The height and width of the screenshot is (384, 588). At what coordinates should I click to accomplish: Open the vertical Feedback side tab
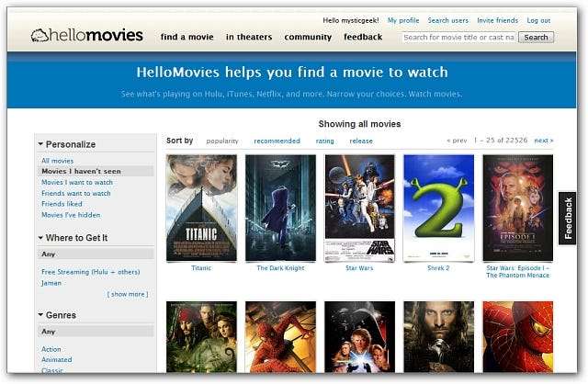coord(568,219)
